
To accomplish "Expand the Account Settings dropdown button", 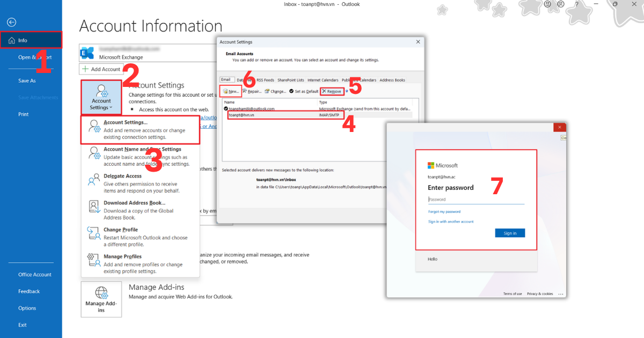I will (x=101, y=97).
